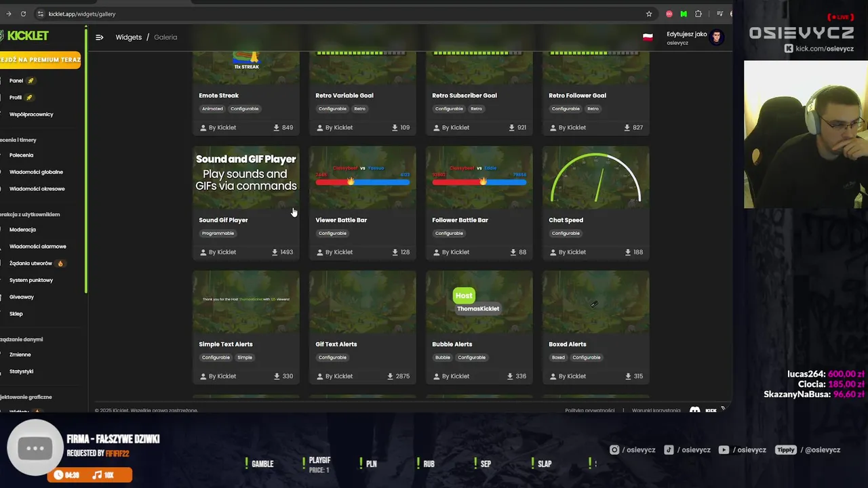Open the osievycz user avatar menu
The height and width of the screenshot is (488, 868).
pyautogui.click(x=717, y=37)
